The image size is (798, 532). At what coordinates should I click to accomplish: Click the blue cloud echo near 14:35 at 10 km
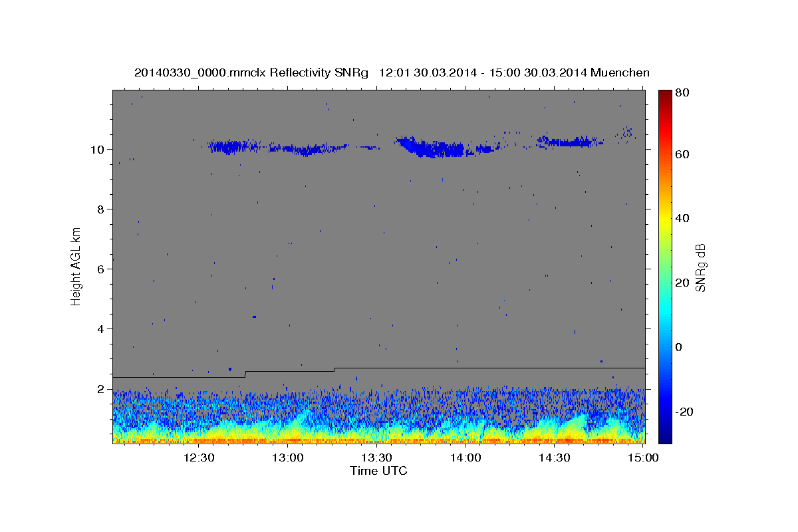click(569, 141)
